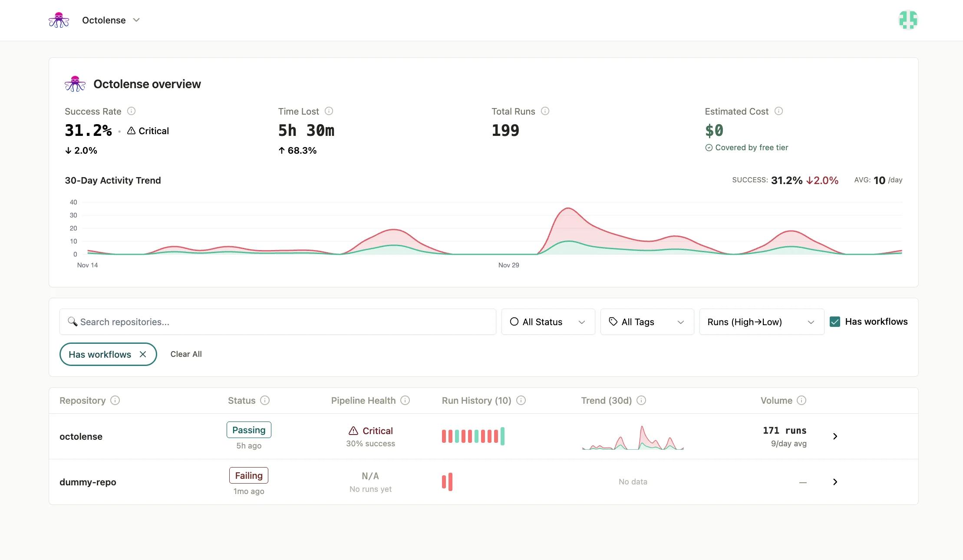
Task: Click the Octolense octopus logo in the header
Action: 59,20
